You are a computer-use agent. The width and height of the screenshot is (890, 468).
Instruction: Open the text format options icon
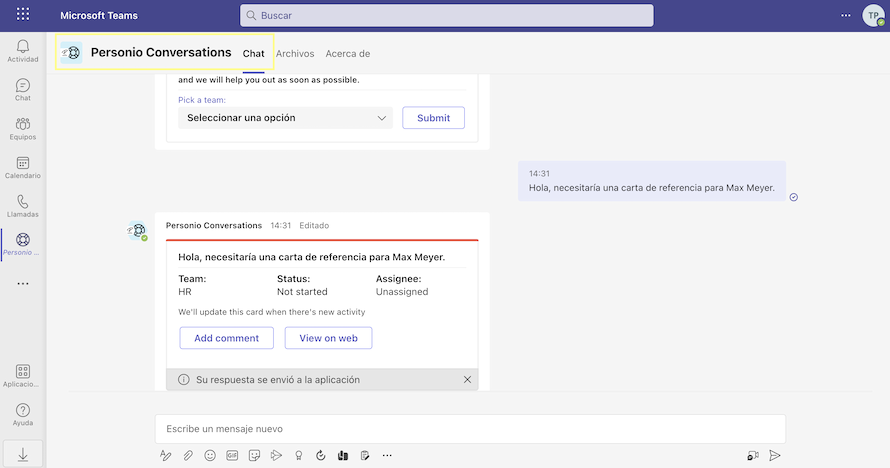[x=165, y=456]
